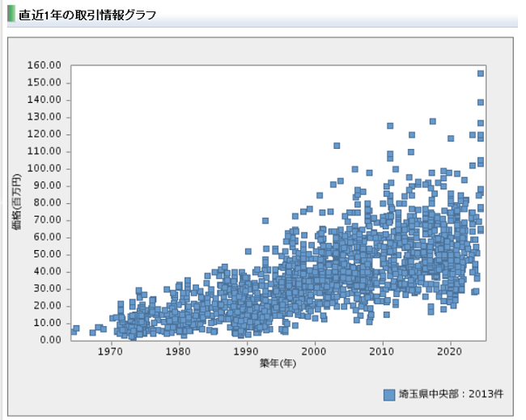Click the 2020 label on the x-axis
526x420 pixels.
pyautogui.click(x=450, y=351)
